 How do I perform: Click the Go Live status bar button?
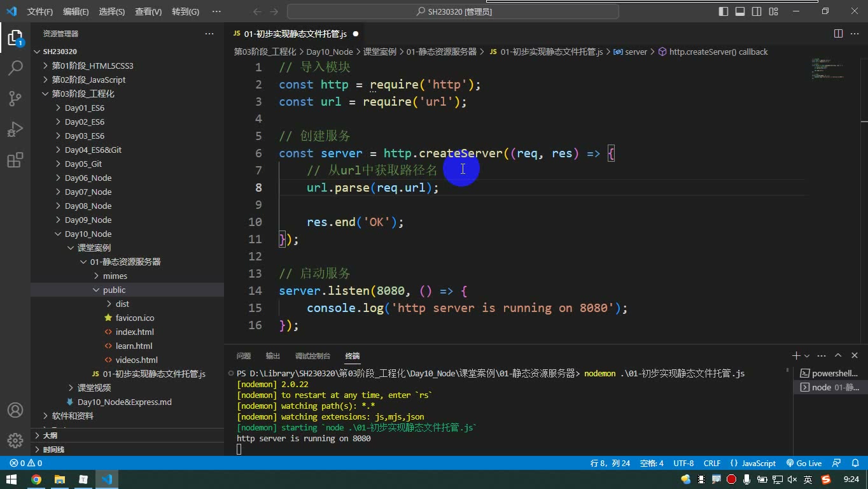(804, 464)
